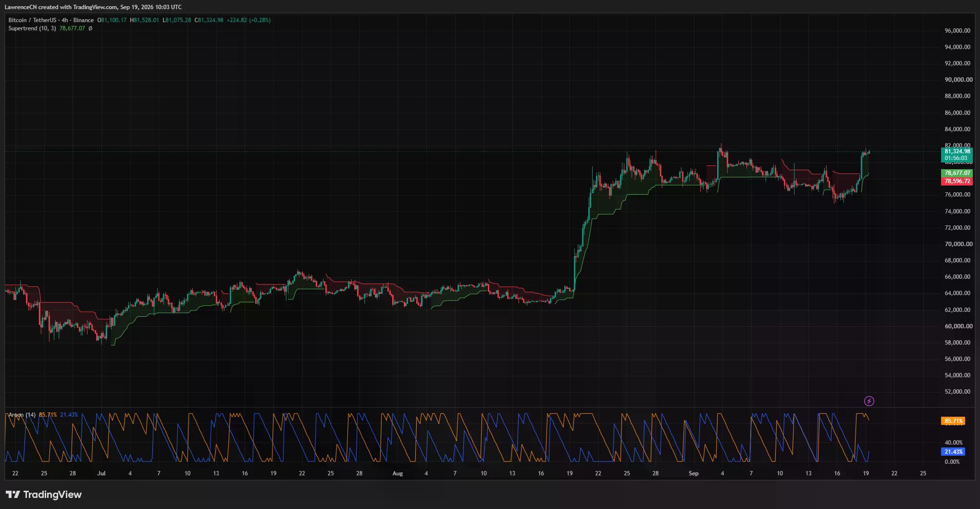Click the 25 date label at far right
This screenshot has height=509, width=980.
point(923,473)
